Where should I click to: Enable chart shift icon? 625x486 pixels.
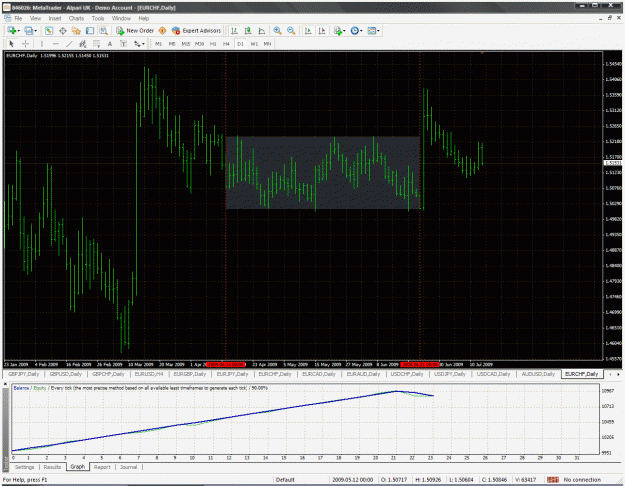tap(322, 31)
